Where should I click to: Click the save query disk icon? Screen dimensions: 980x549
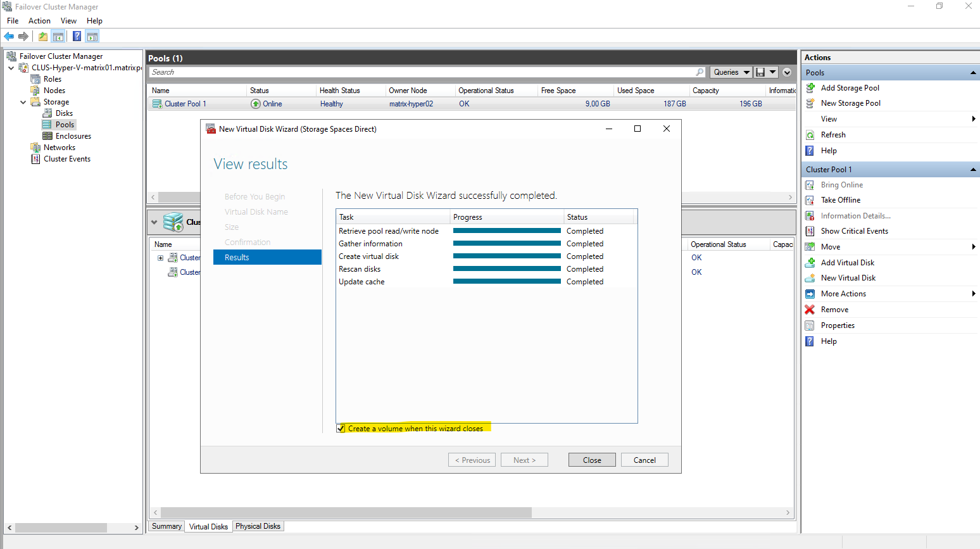click(760, 72)
